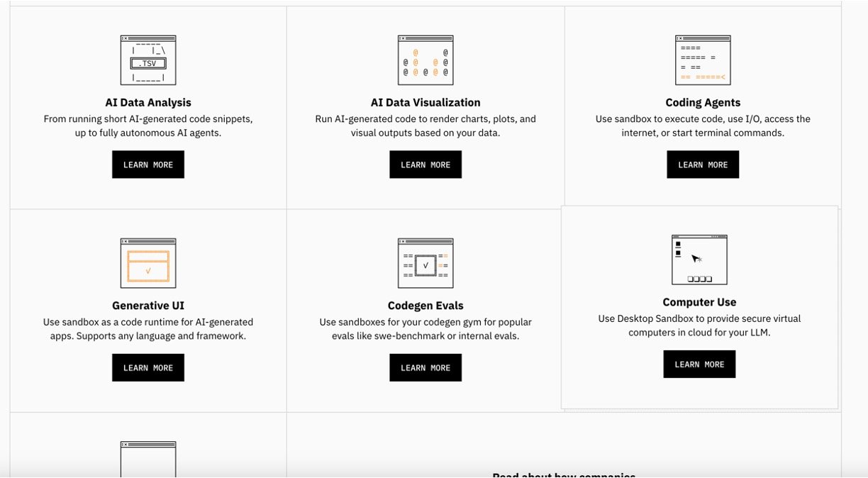Click the Computer Use card title
Viewport: 868px width, 478px height.
click(699, 302)
